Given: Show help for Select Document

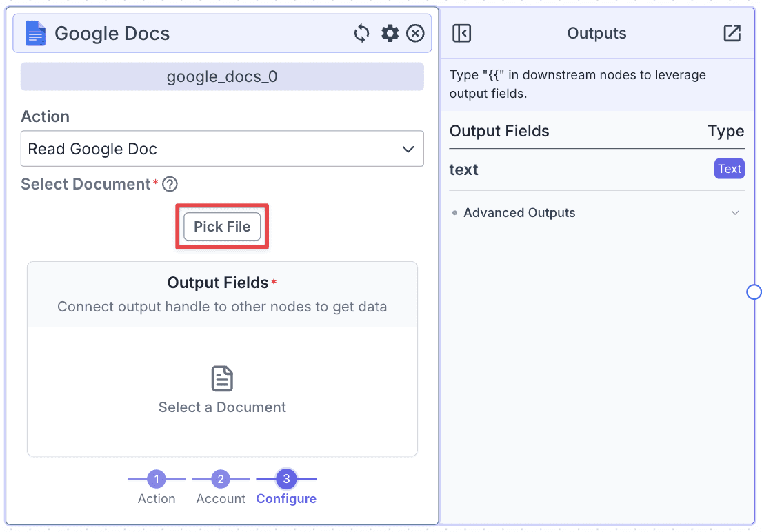Looking at the screenshot, I should [x=170, y=184].
